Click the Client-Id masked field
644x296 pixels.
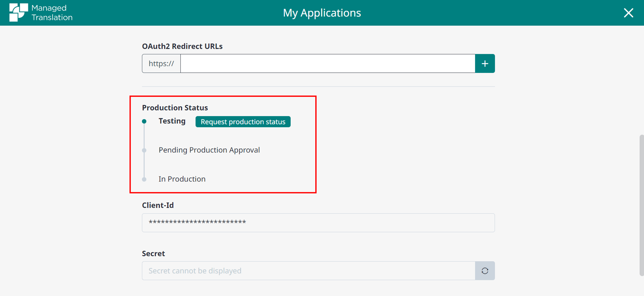point(318,223)
